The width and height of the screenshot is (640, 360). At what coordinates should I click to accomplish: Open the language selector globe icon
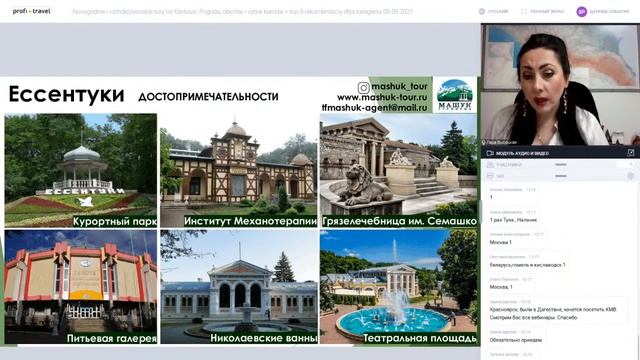(x=482, y=11)
